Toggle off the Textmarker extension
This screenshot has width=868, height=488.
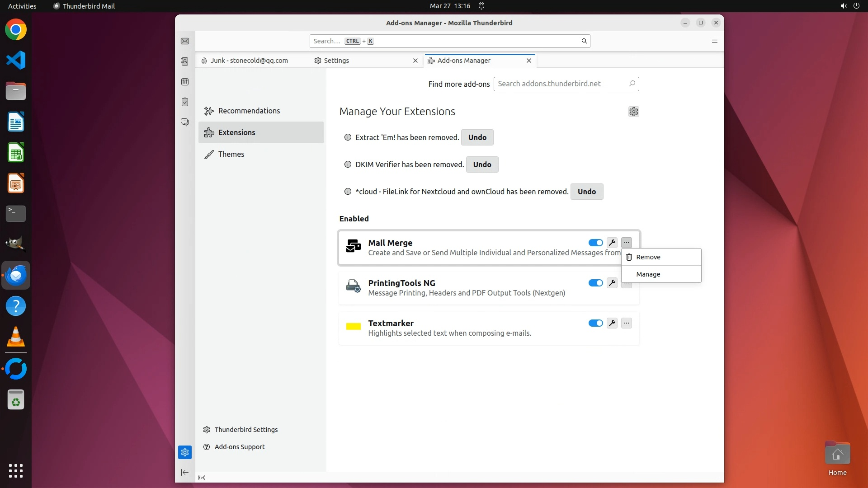click(x=595, y=323)
